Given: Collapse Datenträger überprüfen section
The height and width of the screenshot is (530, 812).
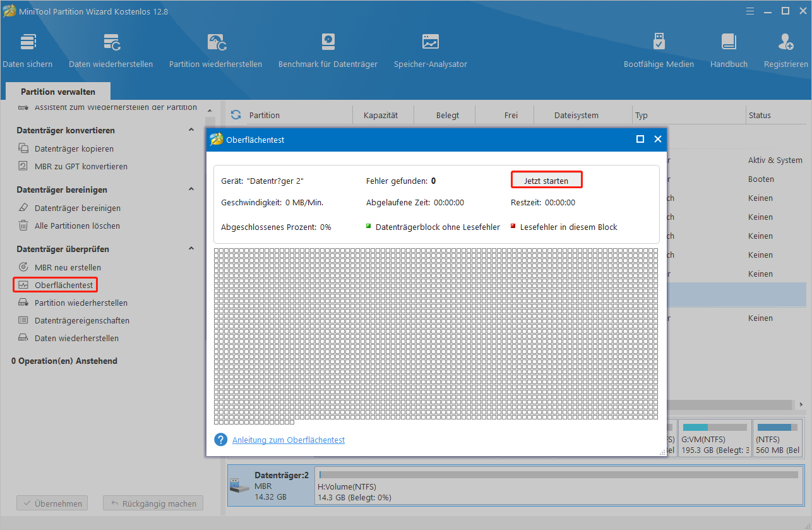Looking at the screenshot, I should click(191, 249).
